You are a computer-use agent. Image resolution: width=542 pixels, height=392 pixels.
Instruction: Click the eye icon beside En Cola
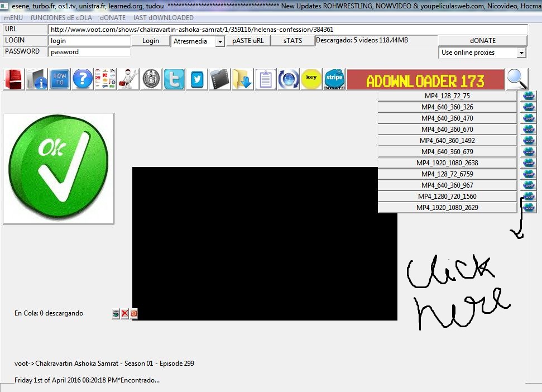pos(116,313)
